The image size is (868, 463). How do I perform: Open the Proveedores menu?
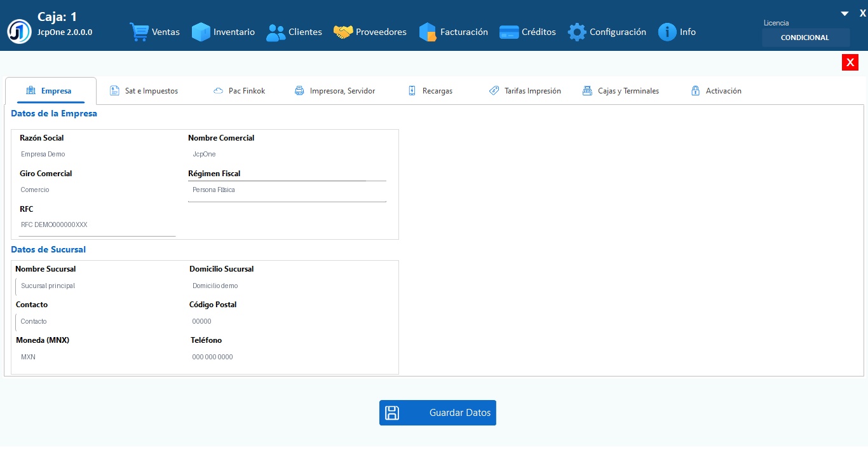pos(370,32)
